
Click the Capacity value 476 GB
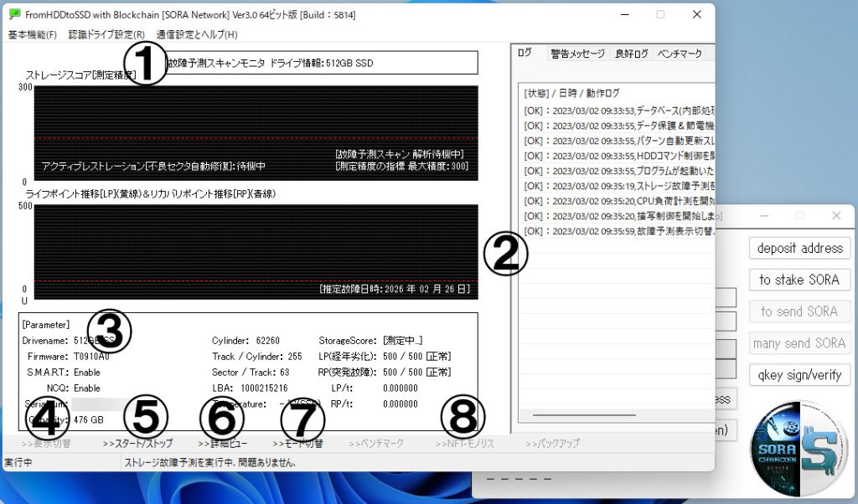pyautogui.click(x=89, y=419)
